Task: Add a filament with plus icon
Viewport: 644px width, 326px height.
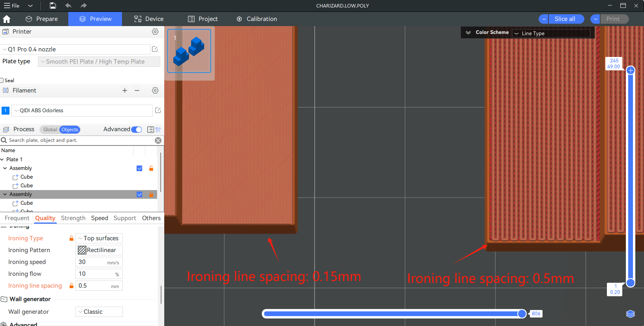Action: pyautogui.click(x=125, y=90)
